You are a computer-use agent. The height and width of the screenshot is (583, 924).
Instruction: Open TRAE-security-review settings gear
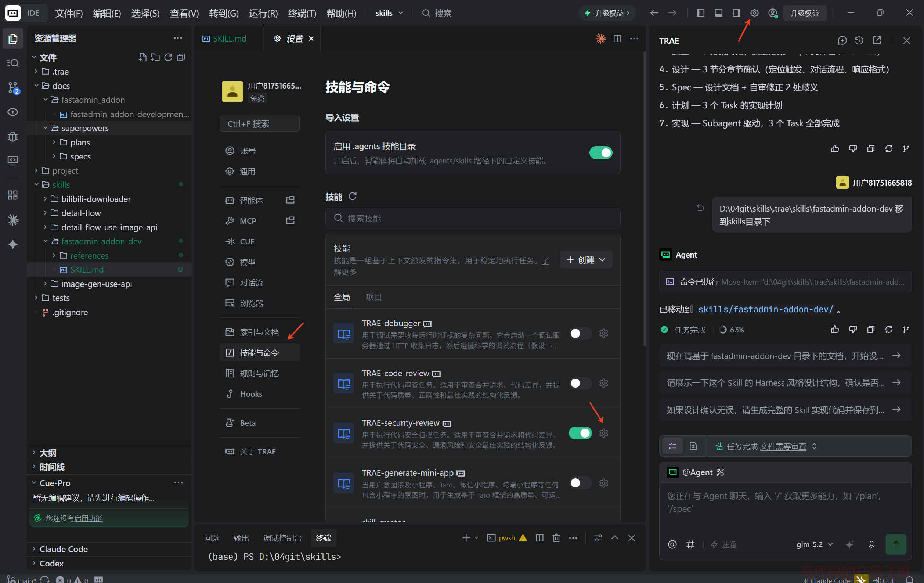(x=604, y=433)
